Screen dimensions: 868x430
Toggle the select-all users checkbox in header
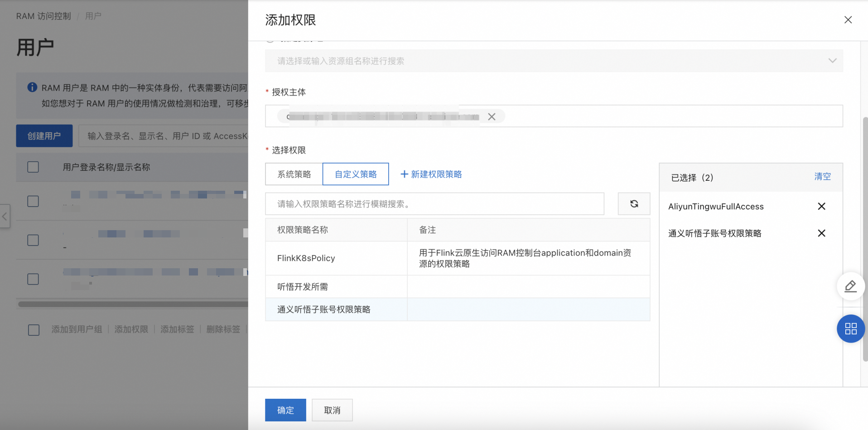pos(33,167)
